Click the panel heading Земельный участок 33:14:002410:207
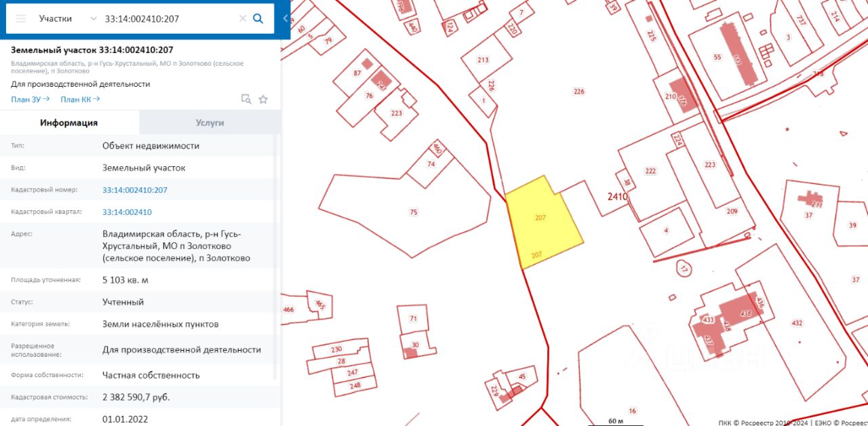Image resolution: width=868 pixels, height=426 pixels. (x=92, y=50)
